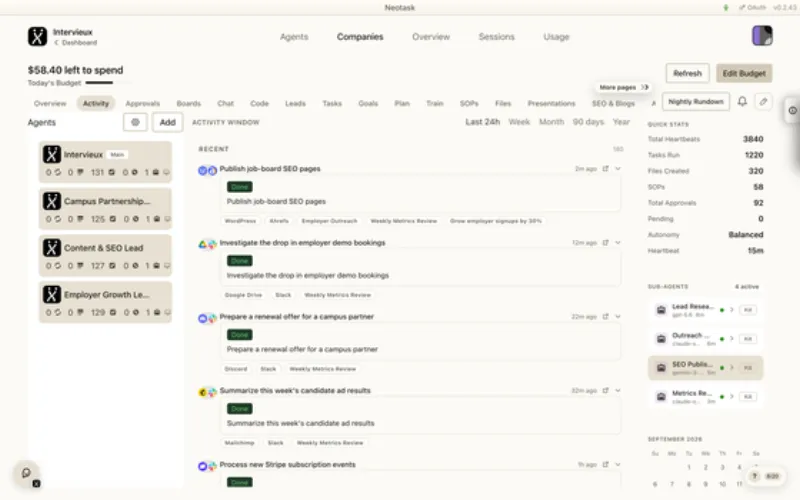Viewport: 800px width, 500px height.
Task: Open external link for Process new Stripe events
Action: (x=606, y=465)
